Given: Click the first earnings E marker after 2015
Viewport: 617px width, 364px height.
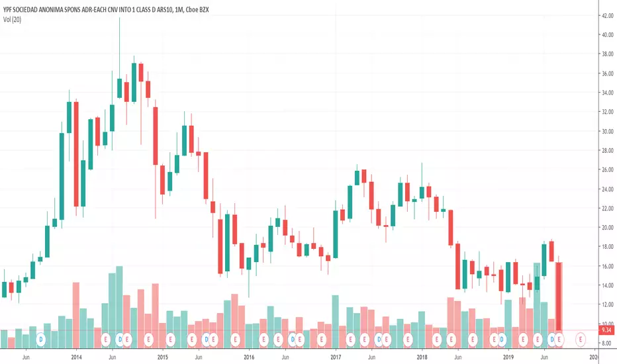Looking at the screenshot, I should pos(170,340).
